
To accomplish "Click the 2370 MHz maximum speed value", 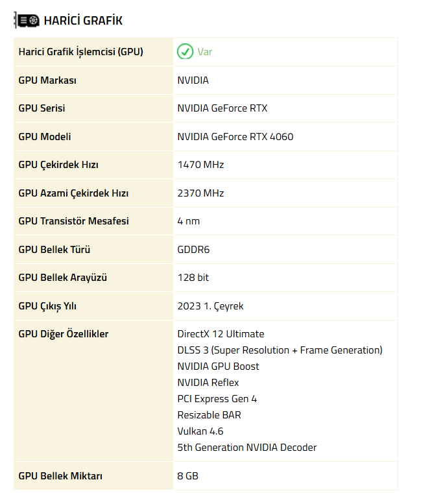I will pyautogui.click(x=200, y=193).
